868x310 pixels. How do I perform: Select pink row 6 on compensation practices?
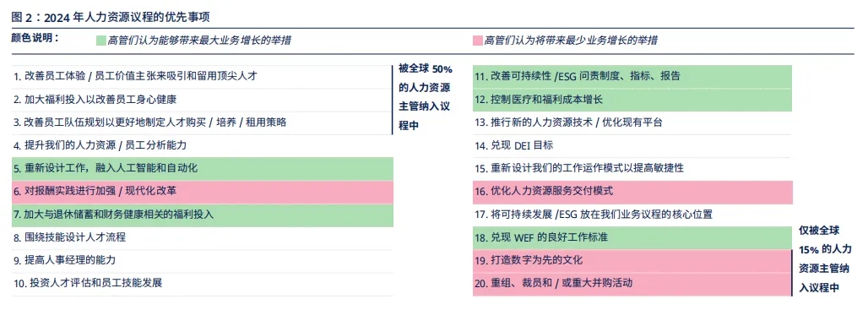203,192
